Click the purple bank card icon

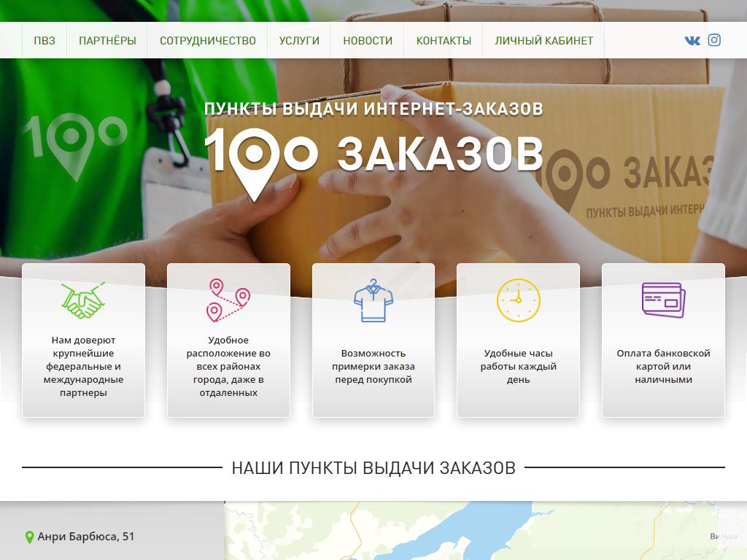[x=663, y=300]
